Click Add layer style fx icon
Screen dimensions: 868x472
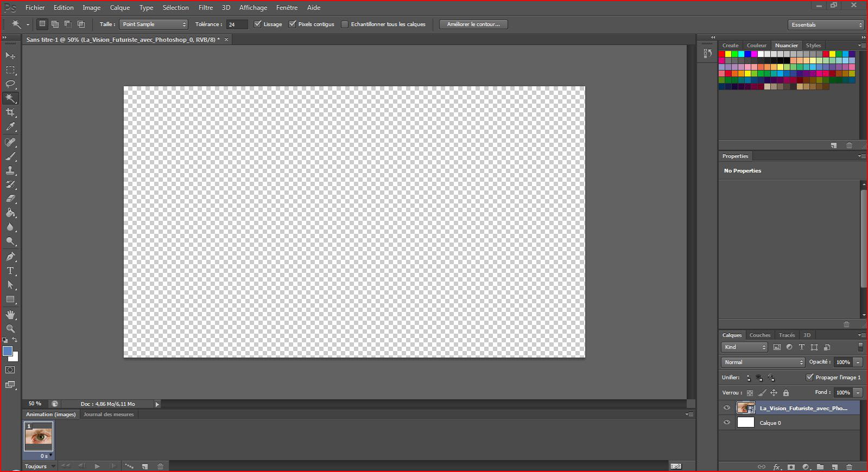pyautogui.click(x=777, y=467)
